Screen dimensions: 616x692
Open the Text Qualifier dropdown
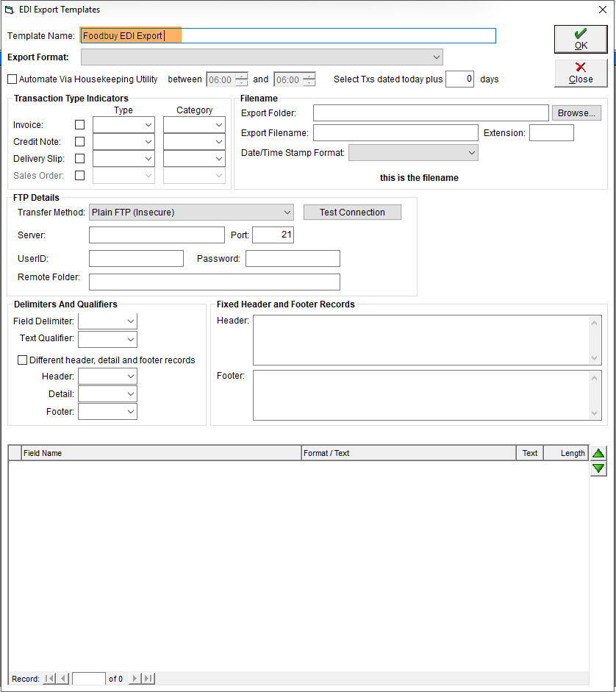[107, 339]
